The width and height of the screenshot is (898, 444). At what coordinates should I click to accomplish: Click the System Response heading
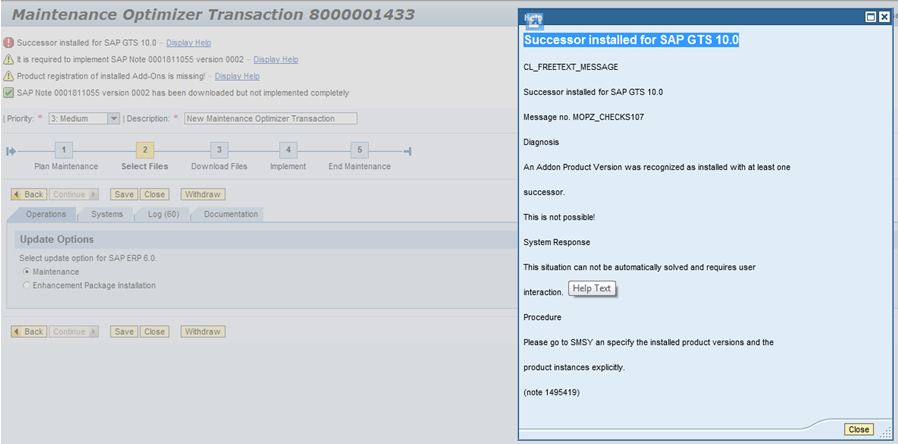(557, 242)
